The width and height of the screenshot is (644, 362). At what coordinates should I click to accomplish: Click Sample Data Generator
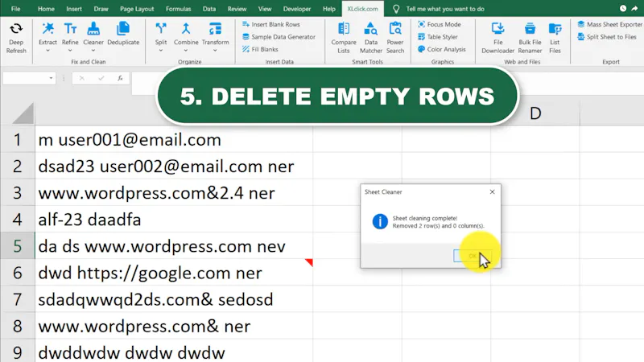(279, 37)
